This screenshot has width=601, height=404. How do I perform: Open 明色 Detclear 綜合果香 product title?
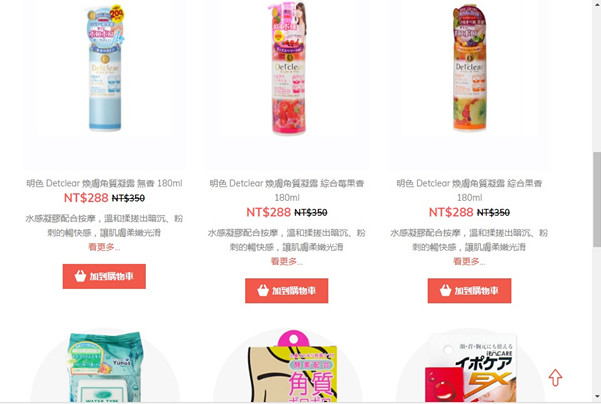[x=470, y=191]
